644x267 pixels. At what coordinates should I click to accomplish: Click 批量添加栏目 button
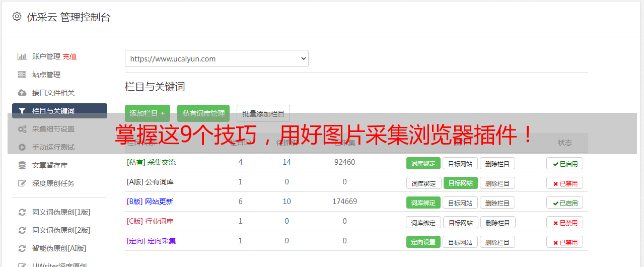point(263,113)
